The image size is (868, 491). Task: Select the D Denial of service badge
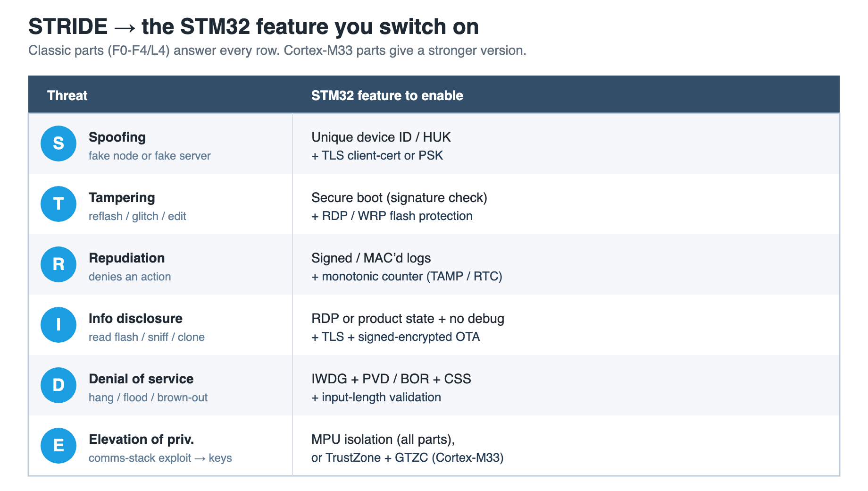click(58, 385)
